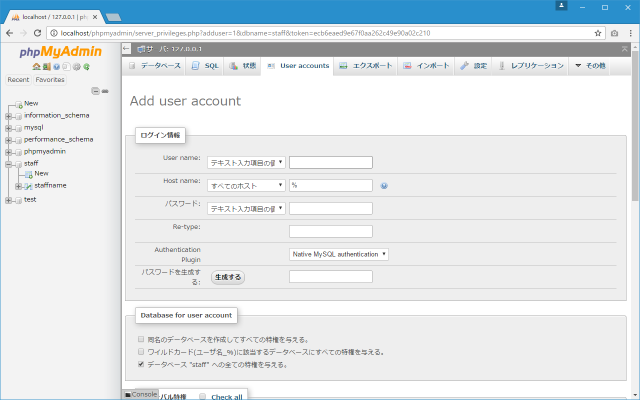
Task: Open the Authentication Plugin dropdown
Action: tap(339, 254)
